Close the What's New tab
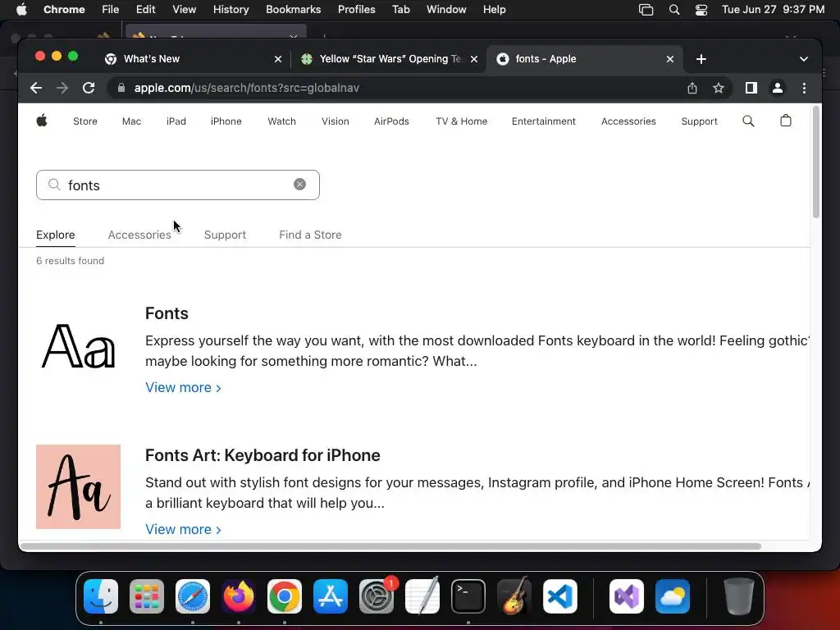 pyautogui.click(x=277, y=59)
